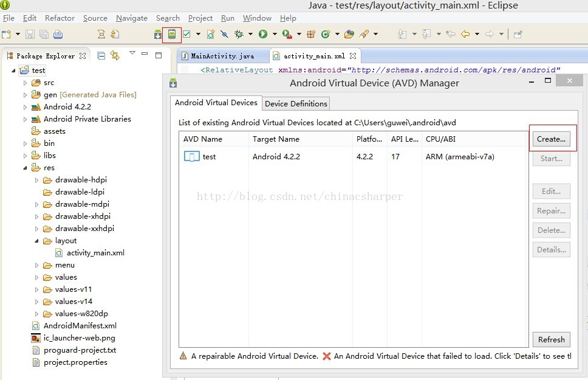The height and width of the screenshot is (380, 588).
Task: Open dropdown next to the New wizard icon
Action: coord(18,35)
